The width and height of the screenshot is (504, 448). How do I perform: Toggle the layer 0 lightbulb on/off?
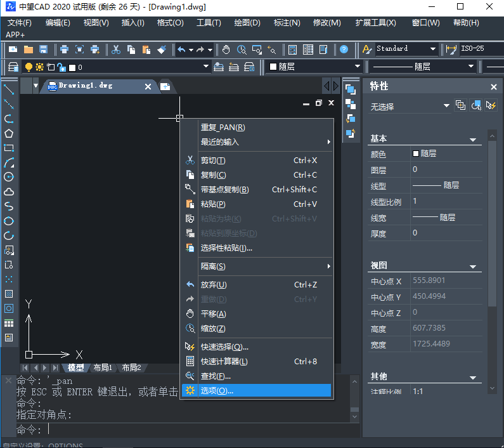coord(29,67)
